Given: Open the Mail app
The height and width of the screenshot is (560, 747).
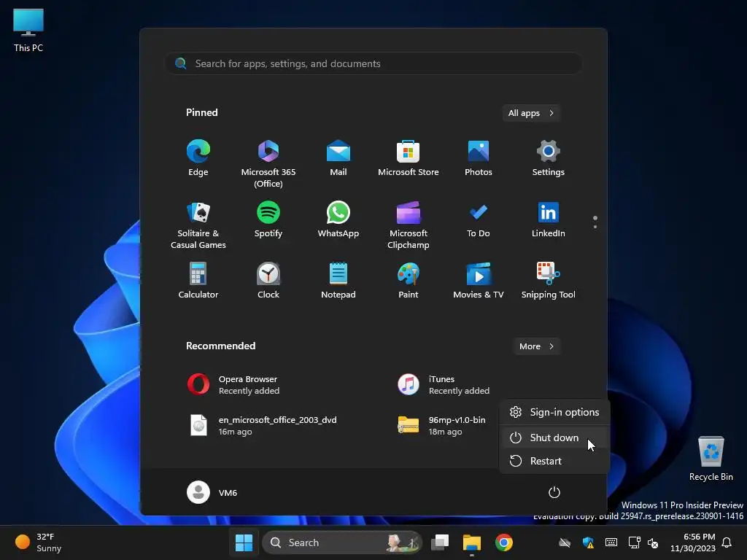Looking at the screenshot, I should pos(338,158).
